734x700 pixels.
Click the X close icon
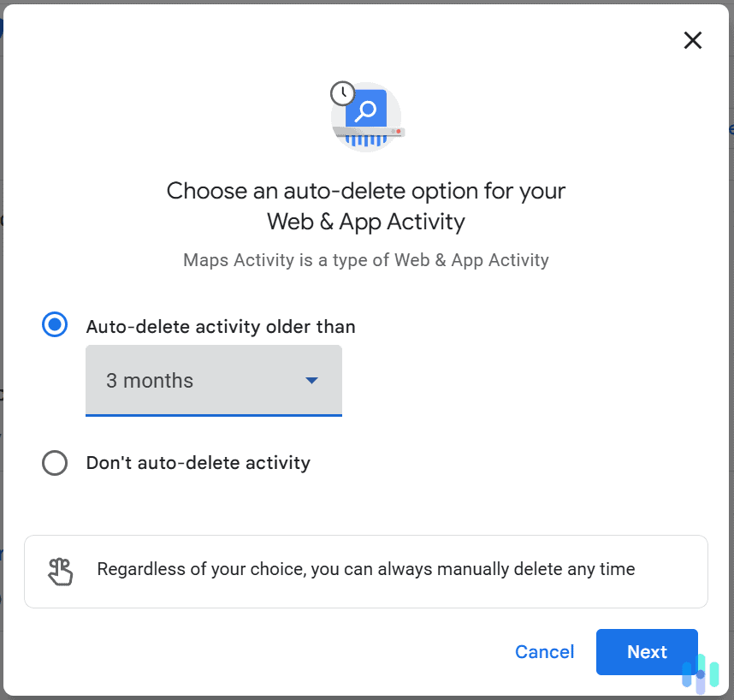pyautogui.click(x=692, y=40)
